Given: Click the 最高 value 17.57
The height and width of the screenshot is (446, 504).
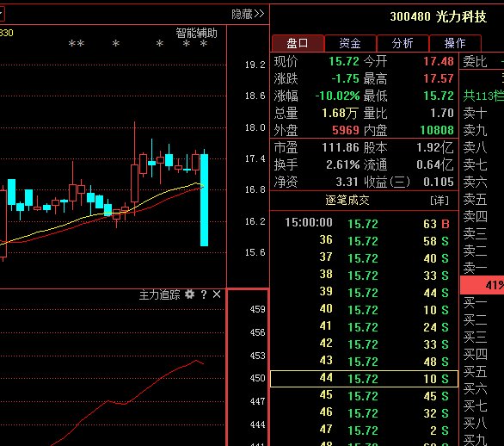Looking at the screenshot, I should 439,78.
